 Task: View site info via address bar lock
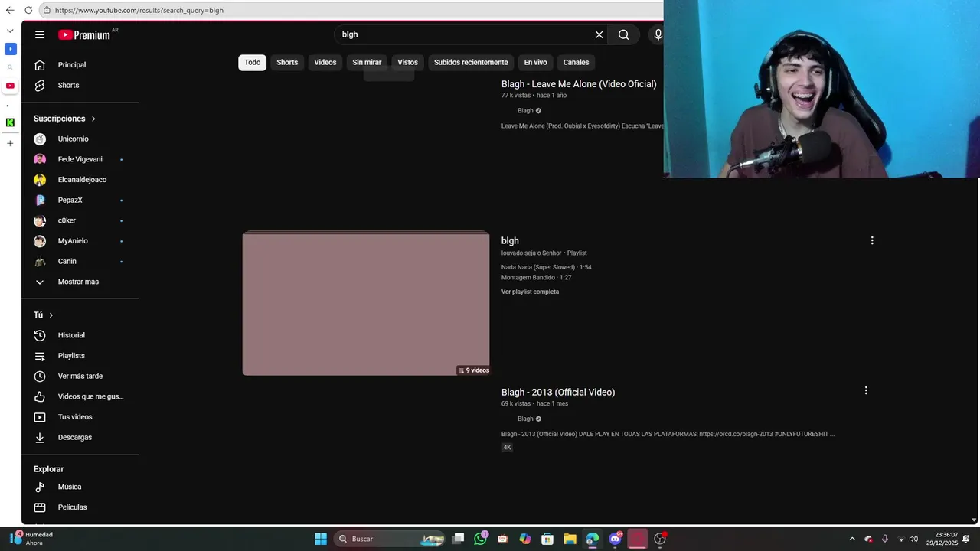(47, 10)
